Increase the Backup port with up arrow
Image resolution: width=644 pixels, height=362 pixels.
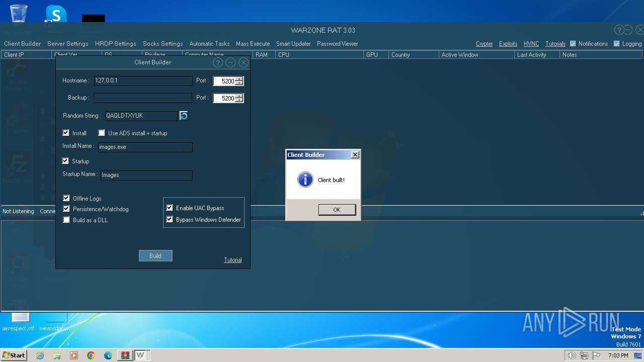point(239,96)
